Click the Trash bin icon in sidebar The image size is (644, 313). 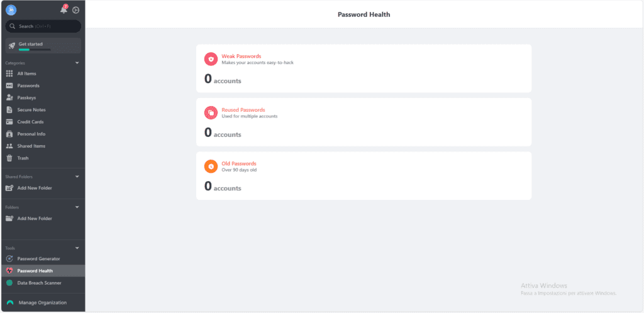coord(9,158)
